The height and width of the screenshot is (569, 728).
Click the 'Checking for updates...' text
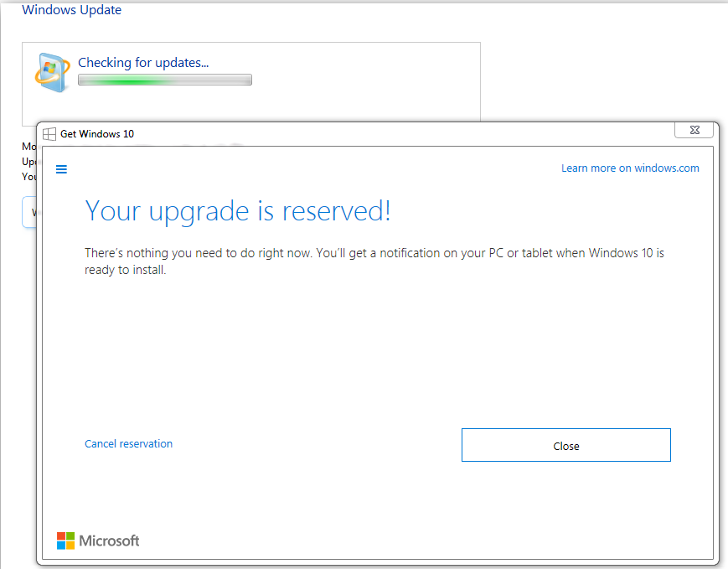pyautogui.click(x=143, y=63)
